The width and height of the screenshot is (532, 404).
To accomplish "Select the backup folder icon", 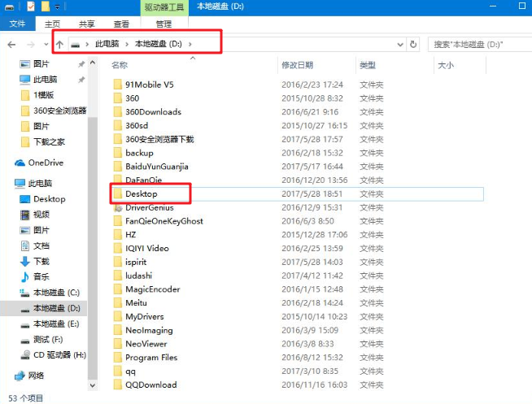I will click(x=118, y=153).
